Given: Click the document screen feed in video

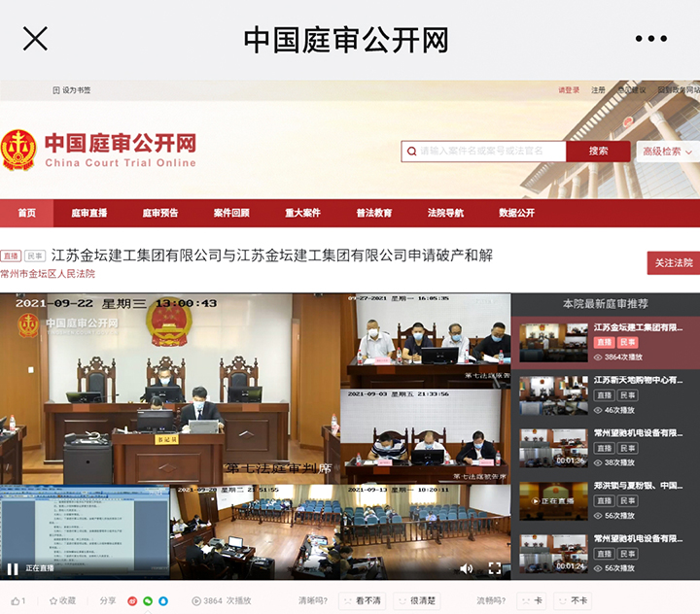Looking at the screenshot, I should point(85,531).
